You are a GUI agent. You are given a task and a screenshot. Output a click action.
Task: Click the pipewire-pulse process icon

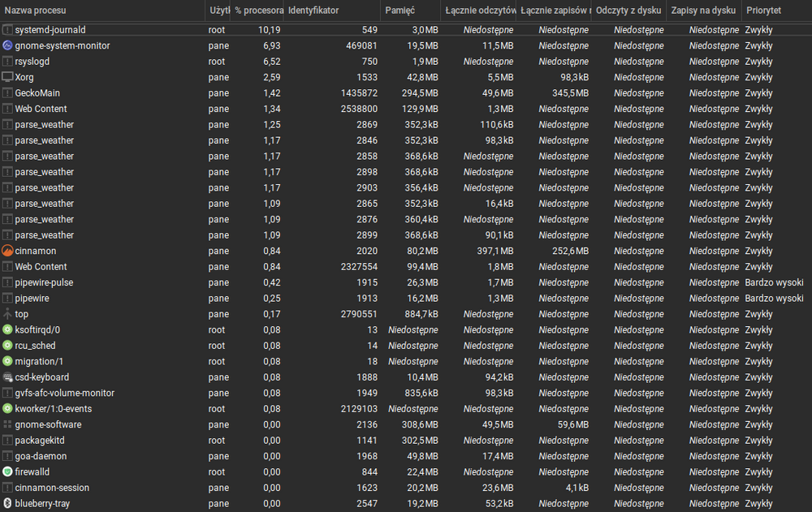(x=7, y=282)
